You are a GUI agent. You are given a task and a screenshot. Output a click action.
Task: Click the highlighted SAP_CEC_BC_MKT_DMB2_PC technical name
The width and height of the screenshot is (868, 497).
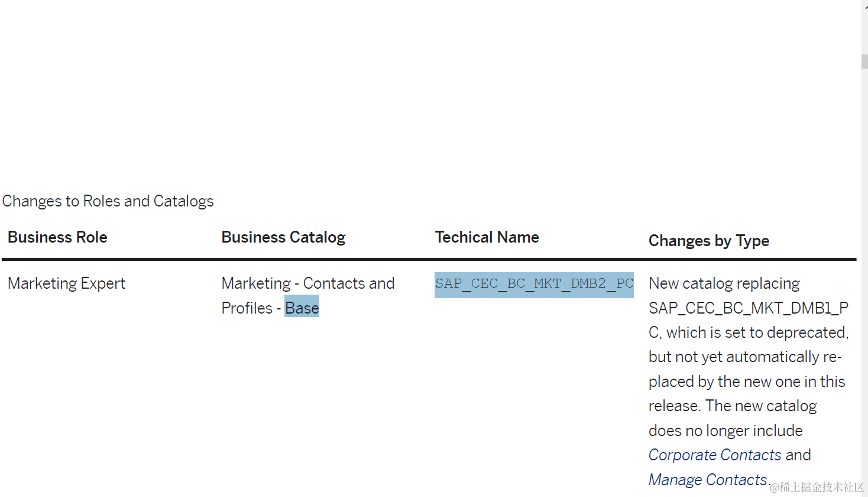click(x=534, y=284)
